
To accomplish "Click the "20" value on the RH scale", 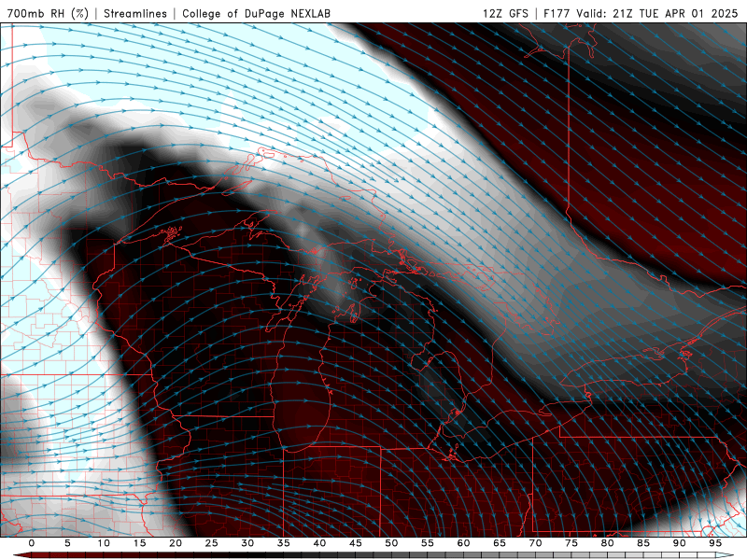I will pyautogui.click(x=176, y=543).
